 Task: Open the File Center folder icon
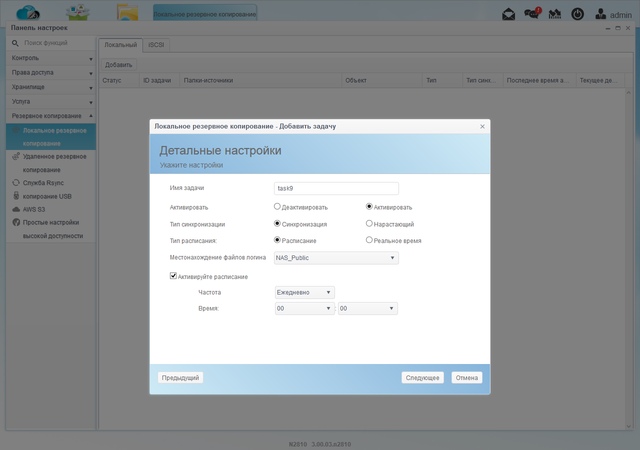(127, 12)
